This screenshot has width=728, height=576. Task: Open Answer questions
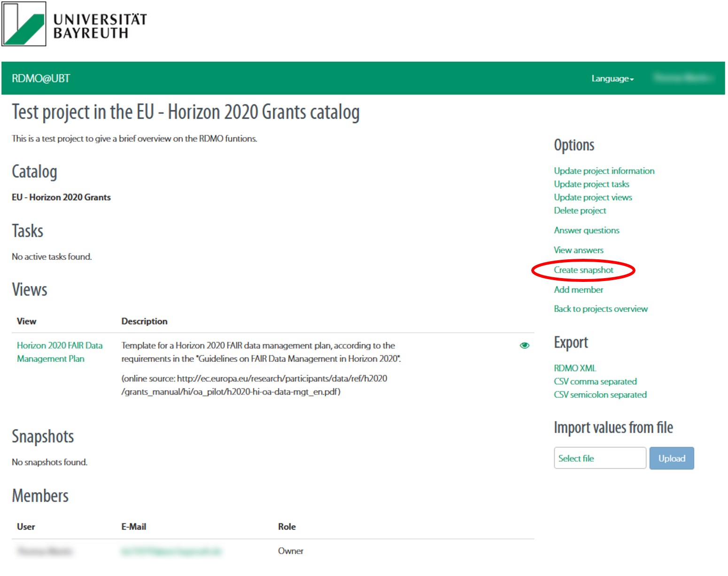click(586, 230)
